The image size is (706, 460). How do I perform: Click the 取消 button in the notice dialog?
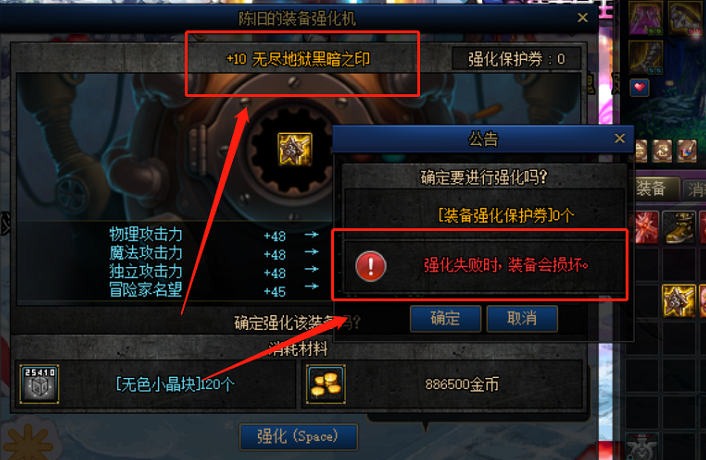tap(522, 319)
